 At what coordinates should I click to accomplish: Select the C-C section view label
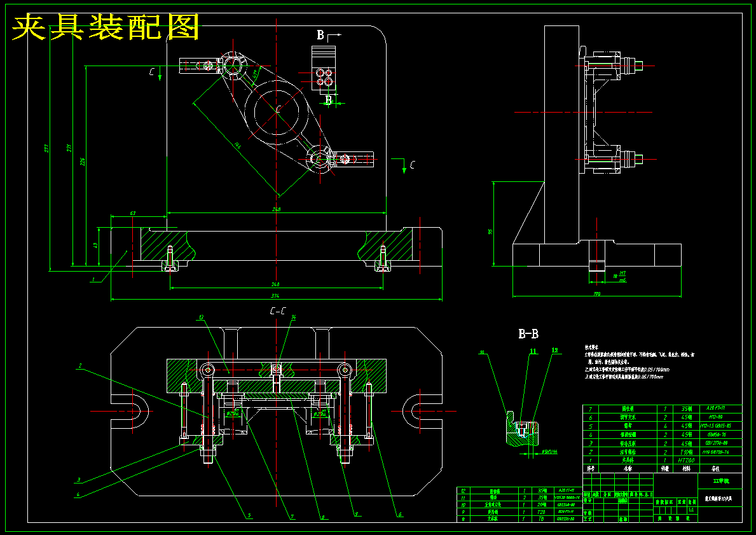pyautogui.click(x=277, y=312)
